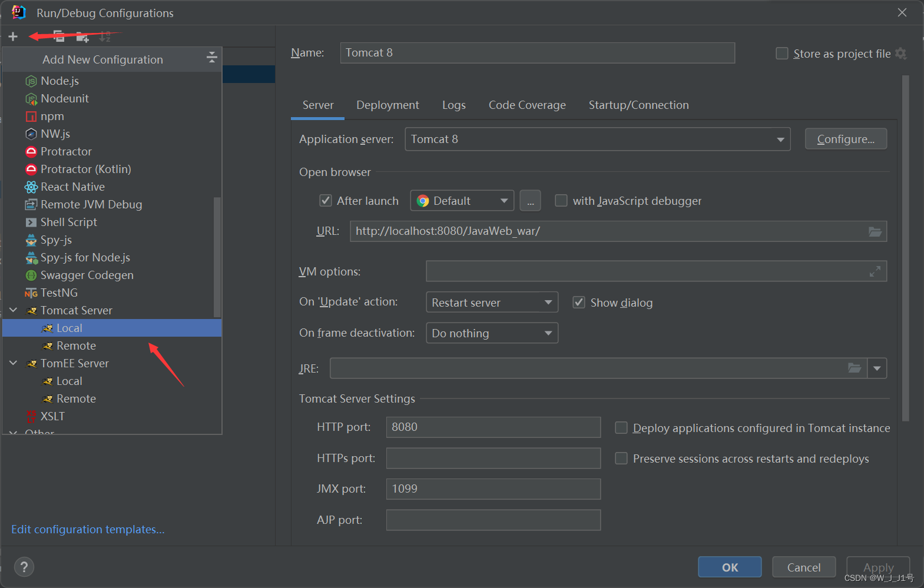Switch to the Logs tab

tap(454, 105)
